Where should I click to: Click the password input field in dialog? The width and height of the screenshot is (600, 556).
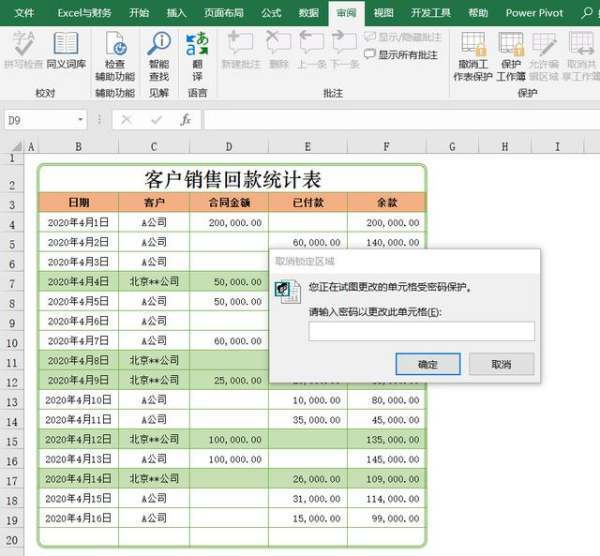421,331
